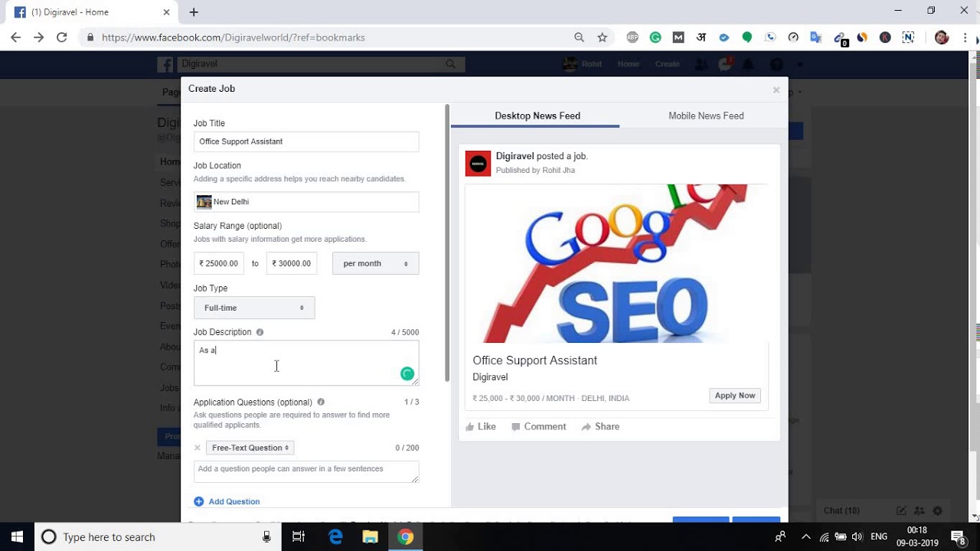Screen dimensions: 980x551
Task: Click the new message compose icon in Chat
Action: [901, 510]
